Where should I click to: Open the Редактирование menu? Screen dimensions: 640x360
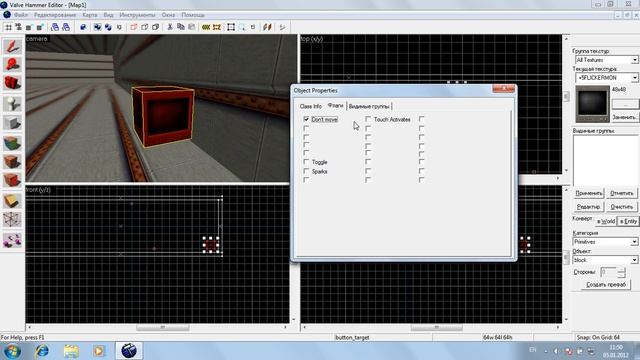(x=55, y=15)
